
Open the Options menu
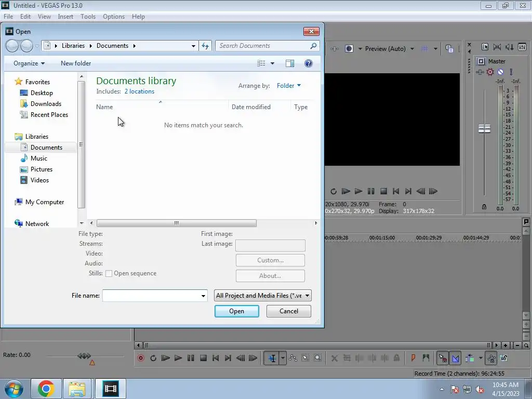tap(114, 17)
